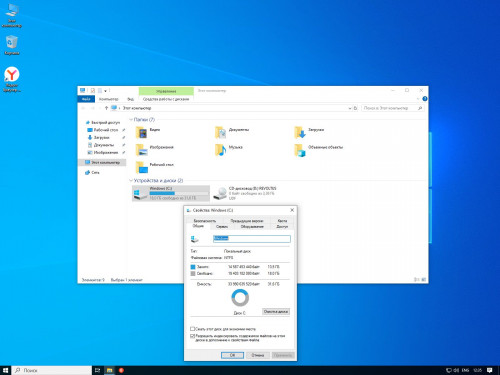Open the Загрузки folder in Explorer
This screenshot has height=375, width=500.
click(x=309, y=133)
